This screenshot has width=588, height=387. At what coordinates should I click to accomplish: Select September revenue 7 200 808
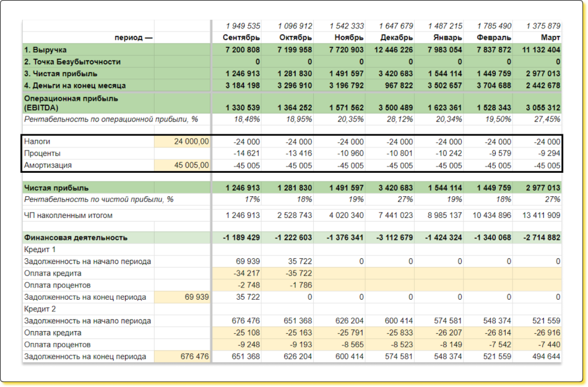243,50
